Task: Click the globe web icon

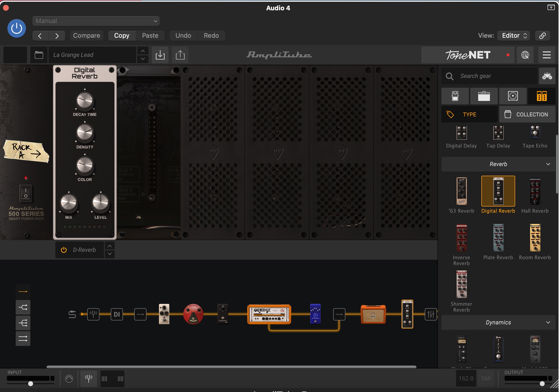Action: tap(525, 55)
